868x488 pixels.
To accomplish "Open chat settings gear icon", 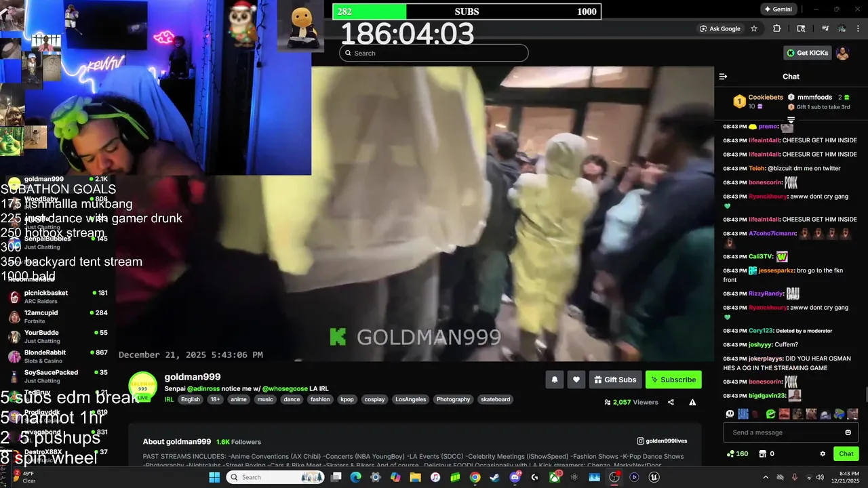I will (x=823, y=453).
